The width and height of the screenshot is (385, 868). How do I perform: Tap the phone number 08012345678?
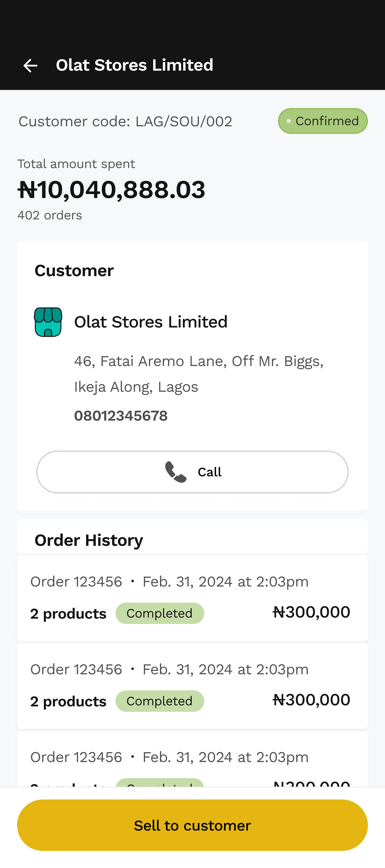pos(121,416)
